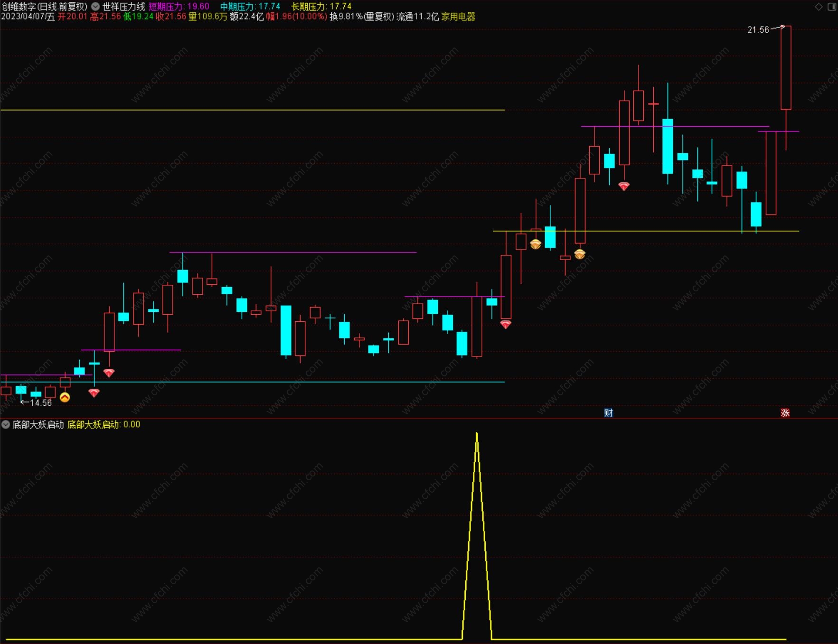This screenshot has width=838, height=644.
Task: Click the change figure 幅1.96(10.00%)
Action: point(297,17)
